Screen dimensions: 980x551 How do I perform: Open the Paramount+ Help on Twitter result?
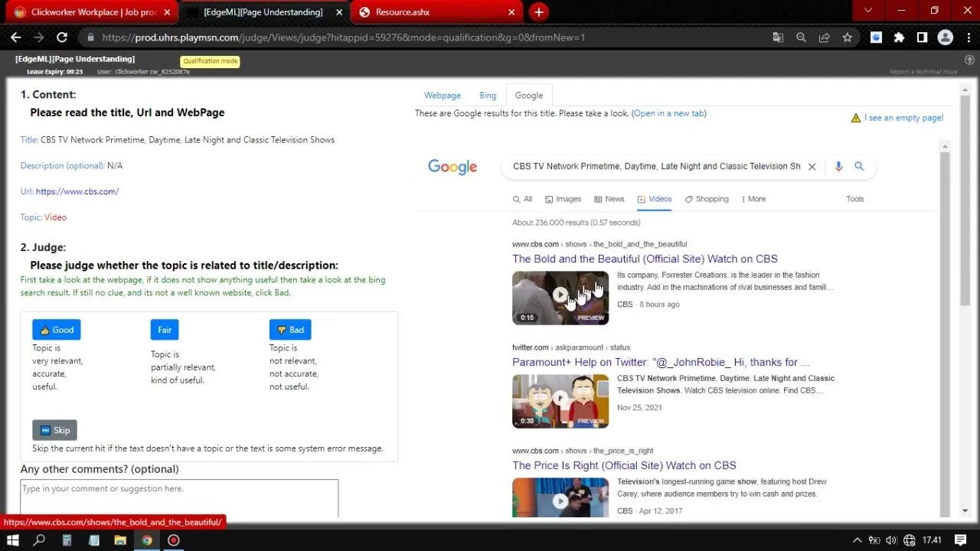(x=661, y=362)
